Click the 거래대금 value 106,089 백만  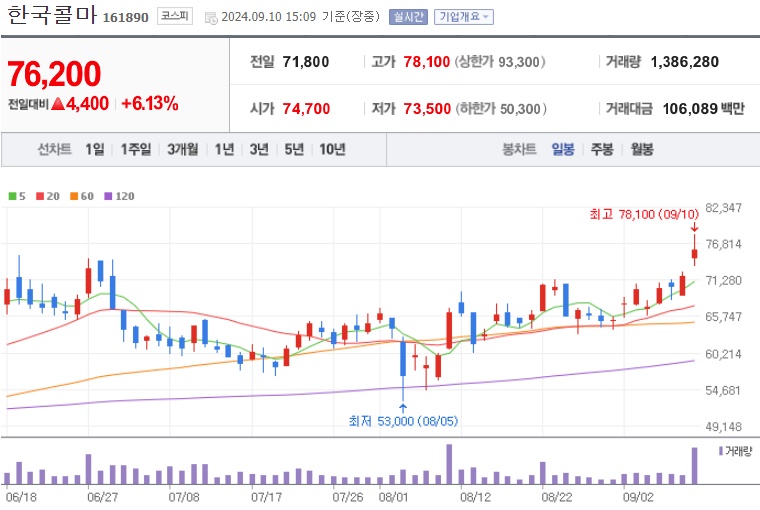(703, 109)
